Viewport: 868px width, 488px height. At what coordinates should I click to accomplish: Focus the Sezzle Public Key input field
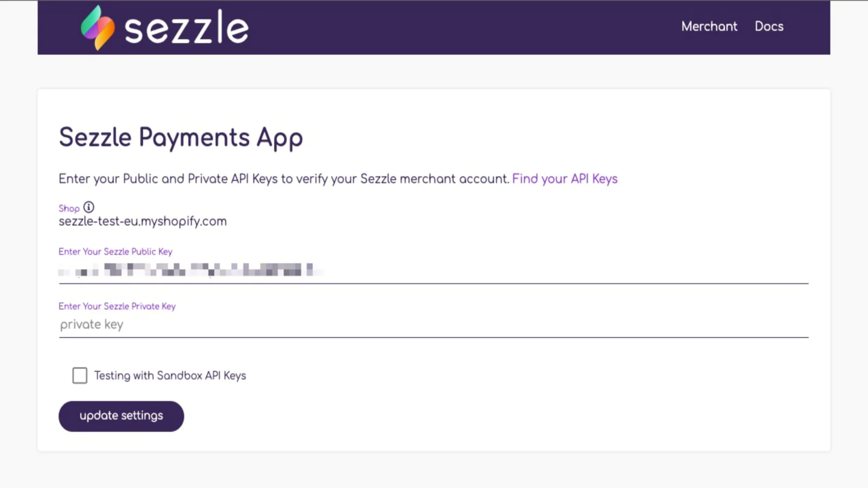(x=433, y=271)
